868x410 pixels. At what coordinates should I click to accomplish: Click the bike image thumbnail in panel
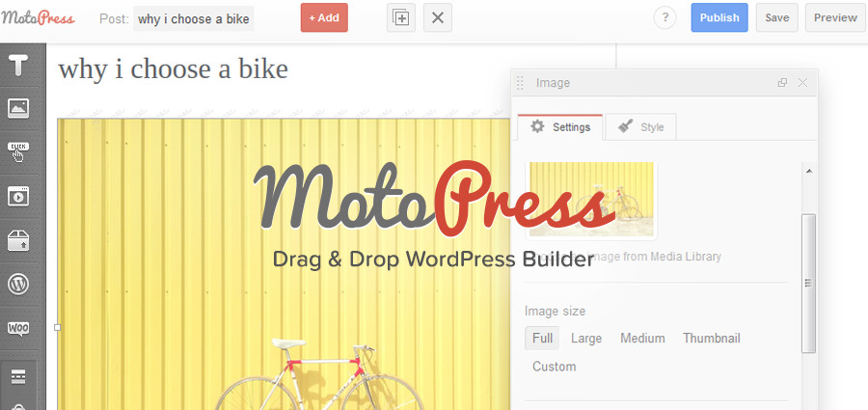tap(591, 199)
